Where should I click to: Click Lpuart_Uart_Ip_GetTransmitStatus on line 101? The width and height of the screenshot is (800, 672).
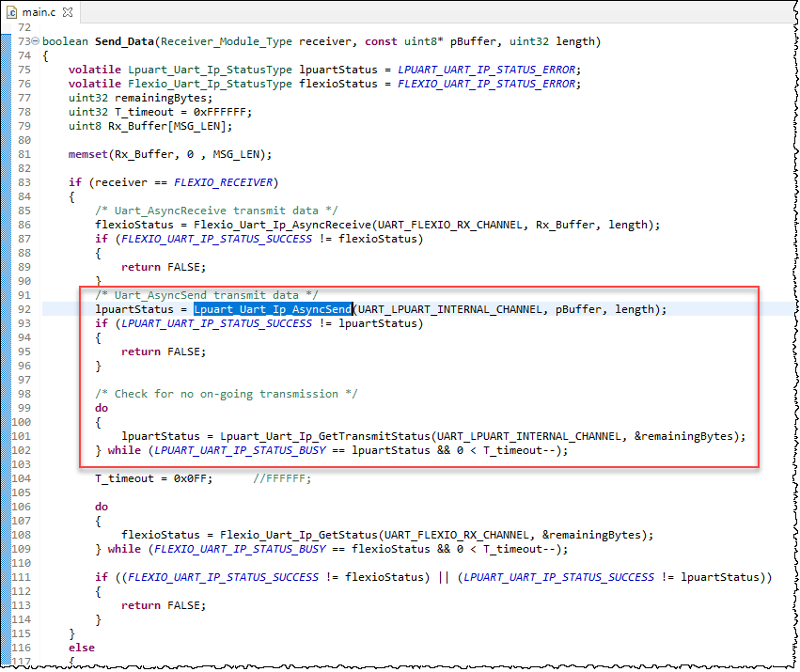(325, 436)
